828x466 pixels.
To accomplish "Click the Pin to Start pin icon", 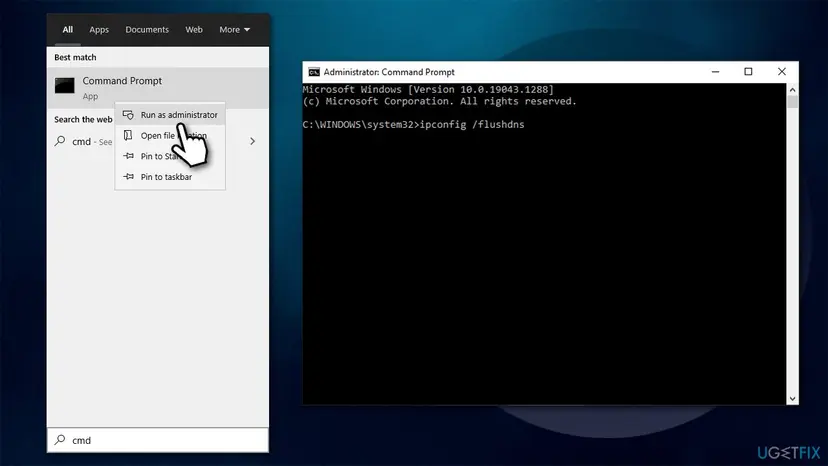I will click(x=128, y=156).
